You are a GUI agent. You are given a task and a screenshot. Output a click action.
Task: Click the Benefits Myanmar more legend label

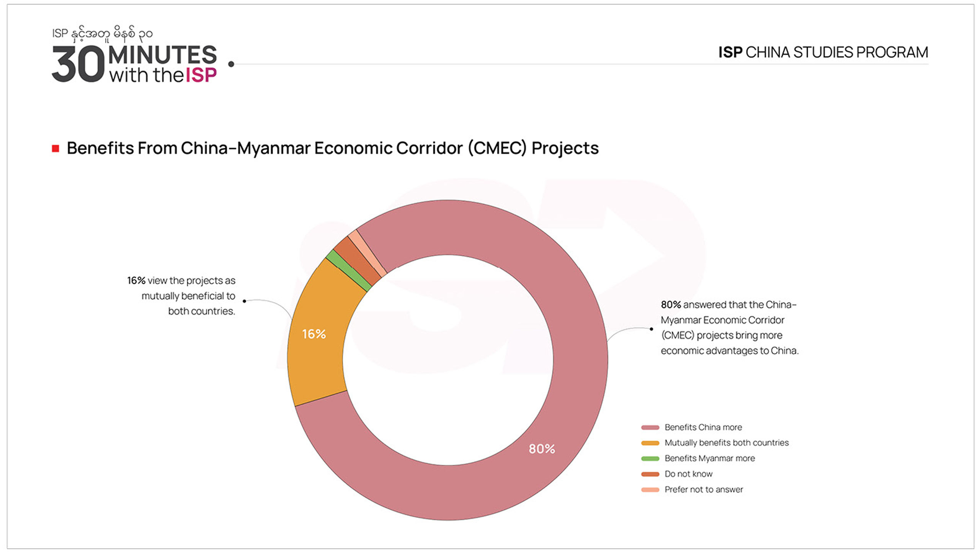coord(709,458)
